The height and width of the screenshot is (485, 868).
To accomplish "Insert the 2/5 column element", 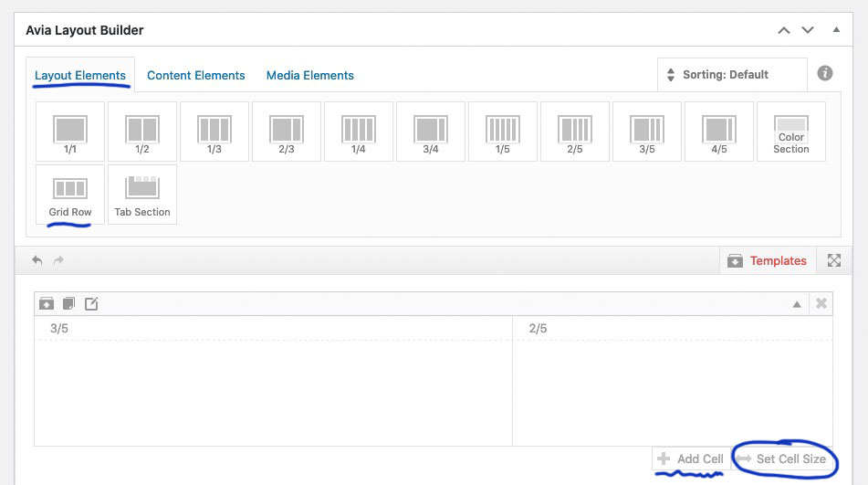I will pos(575,132).
